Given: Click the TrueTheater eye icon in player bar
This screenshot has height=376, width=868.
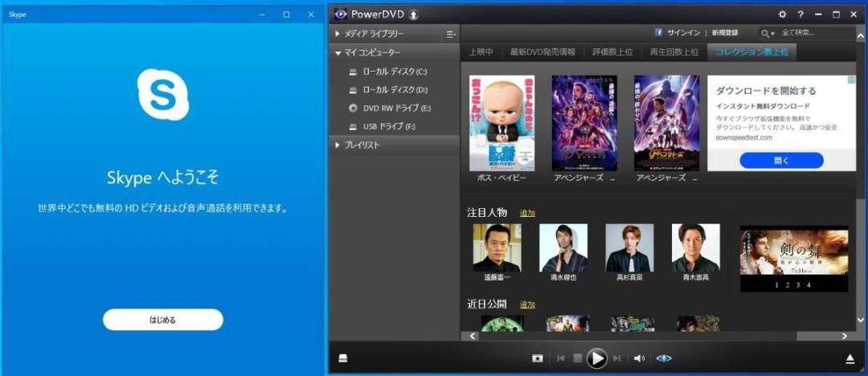Looking at the screenshot, I should (664, 359).
